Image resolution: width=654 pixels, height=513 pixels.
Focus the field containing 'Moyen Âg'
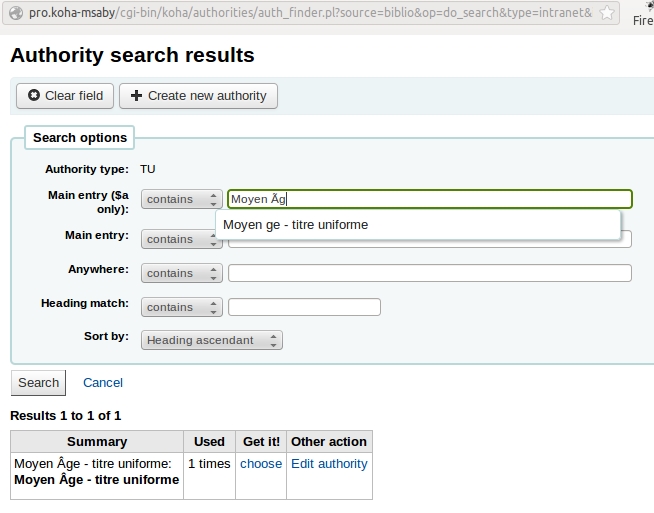(430, 199)
